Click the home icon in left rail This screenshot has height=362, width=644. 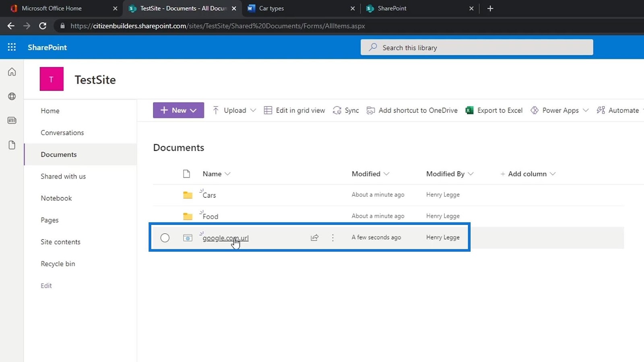point(12,72)
